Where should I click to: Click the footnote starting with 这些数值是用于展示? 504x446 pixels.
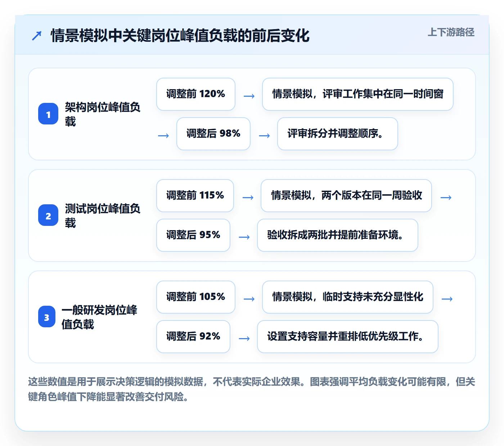[252, 389]
